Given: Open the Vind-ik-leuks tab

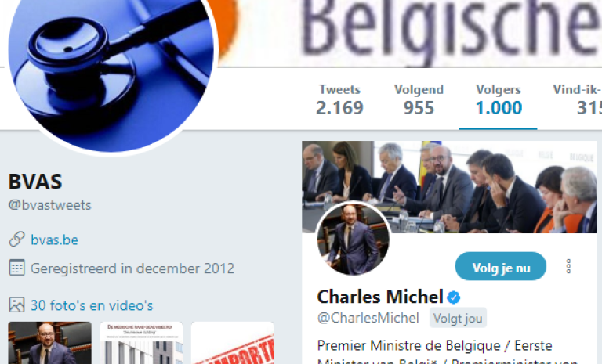Looking at the screenshot, I should [x=577, y=99].
